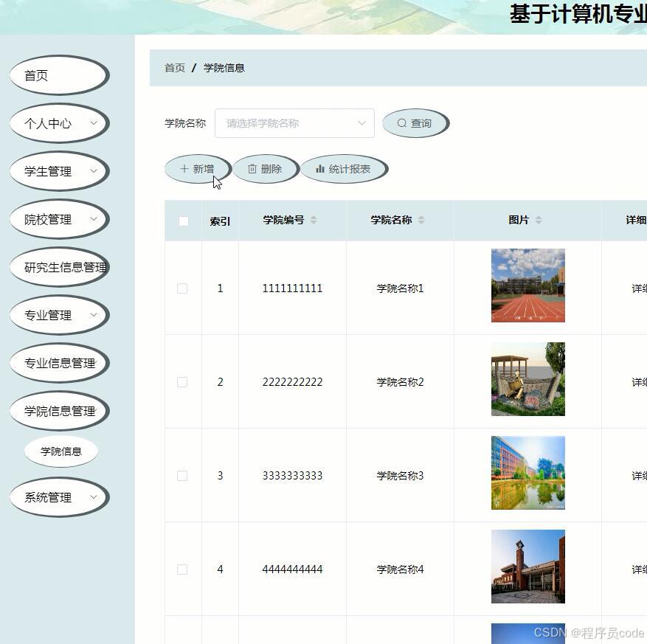This screenshot has height=644, width=647.
Task: Click the 学院名称3 cell text
Action: point(400,476)
